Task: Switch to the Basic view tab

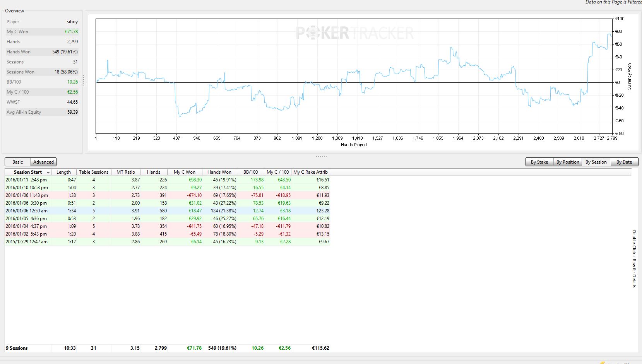Action: tap(17, 162)
